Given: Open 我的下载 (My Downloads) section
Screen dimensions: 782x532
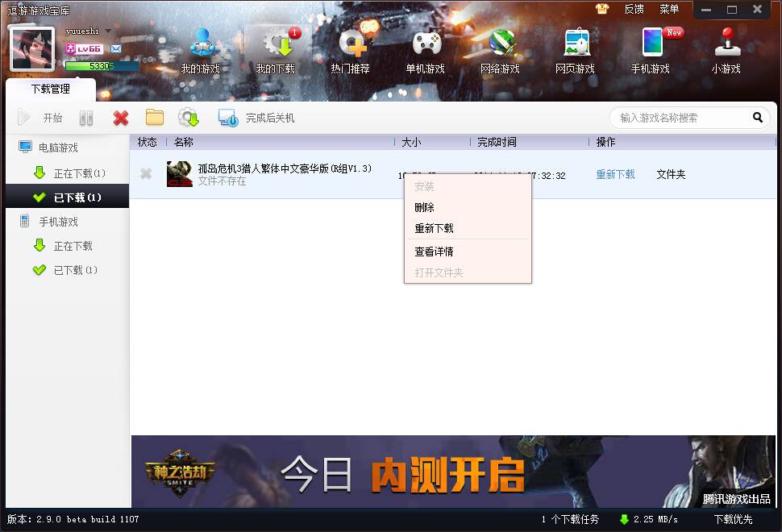Looking at the screenshot, I should click(x=275, y=52).
